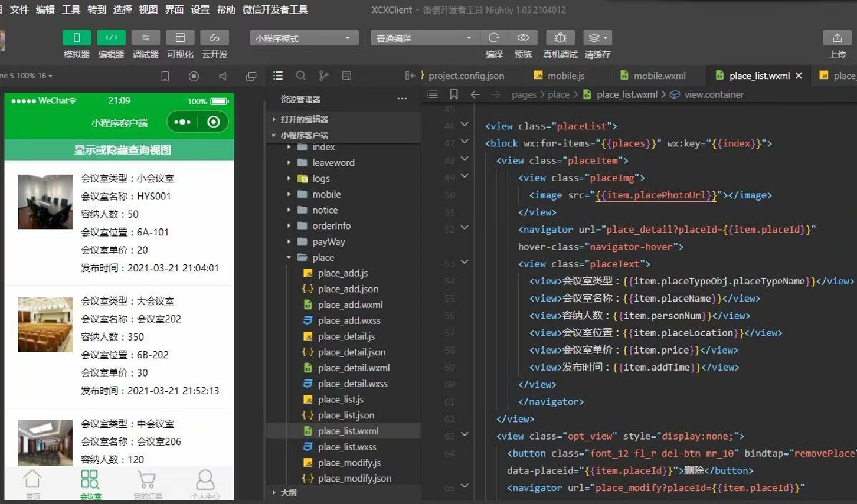Click 'place' in the breadcrumb path
Screen dimensions: 857x504
click(558, 94)
